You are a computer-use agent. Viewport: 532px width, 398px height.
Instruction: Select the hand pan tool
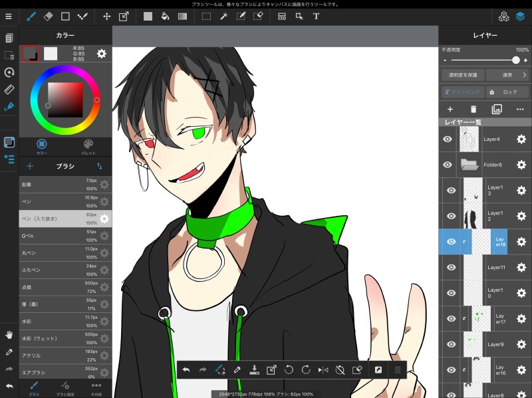click(9, 335)
